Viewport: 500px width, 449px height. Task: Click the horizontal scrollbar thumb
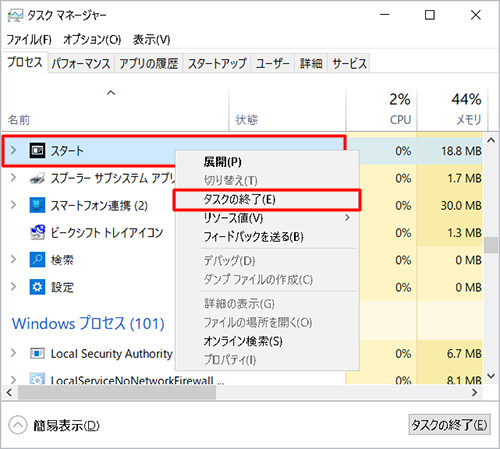[117, 392]
